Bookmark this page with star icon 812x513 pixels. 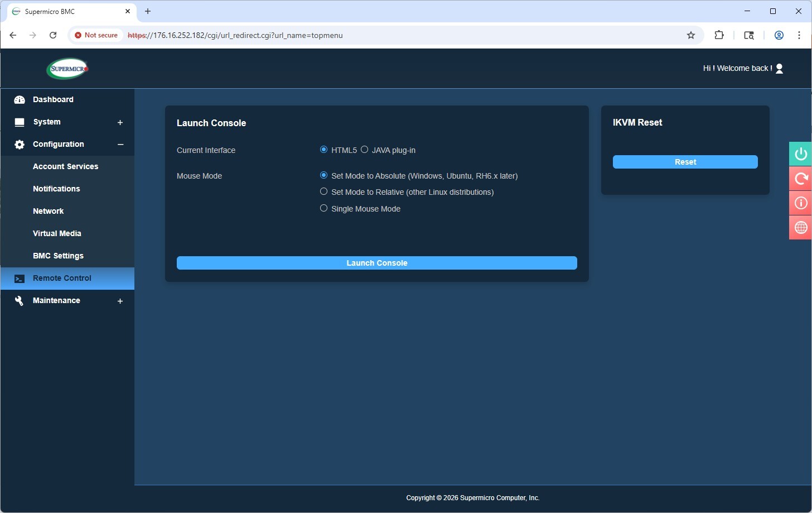pos(690,35)
